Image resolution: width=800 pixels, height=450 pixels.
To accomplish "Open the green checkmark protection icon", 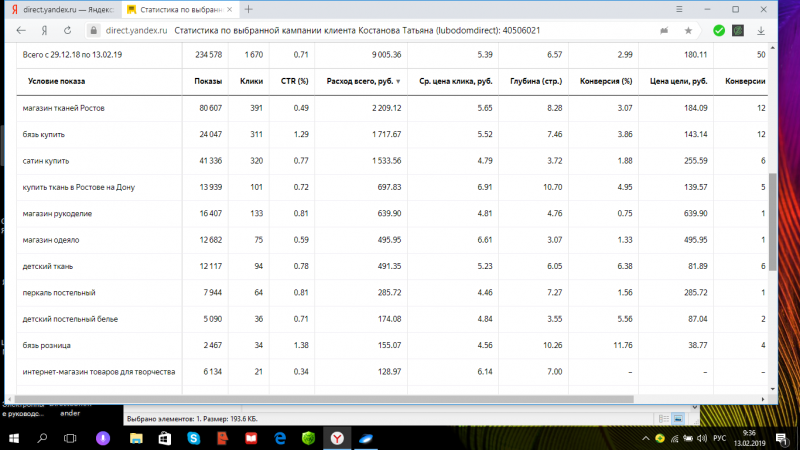I will point(719,31).
